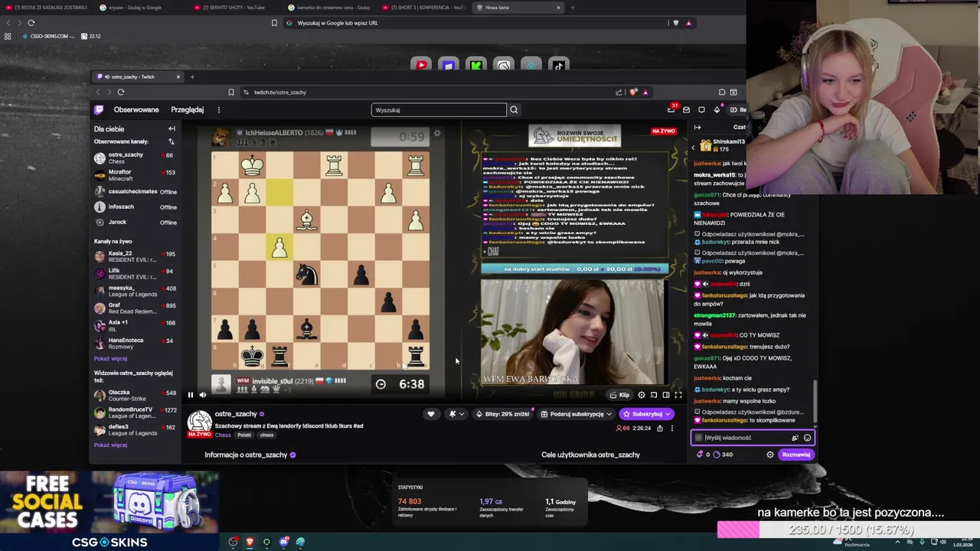Open ostre_szachy channel in sidebar
Screen dimensions: 980x551
pos(135,158)
